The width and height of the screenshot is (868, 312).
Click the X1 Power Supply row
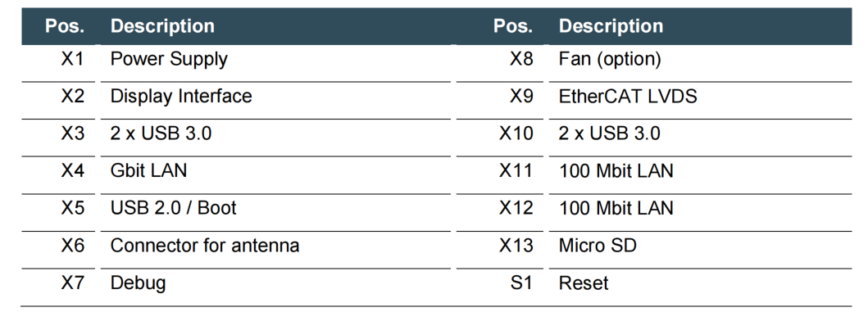coord(236,59)
